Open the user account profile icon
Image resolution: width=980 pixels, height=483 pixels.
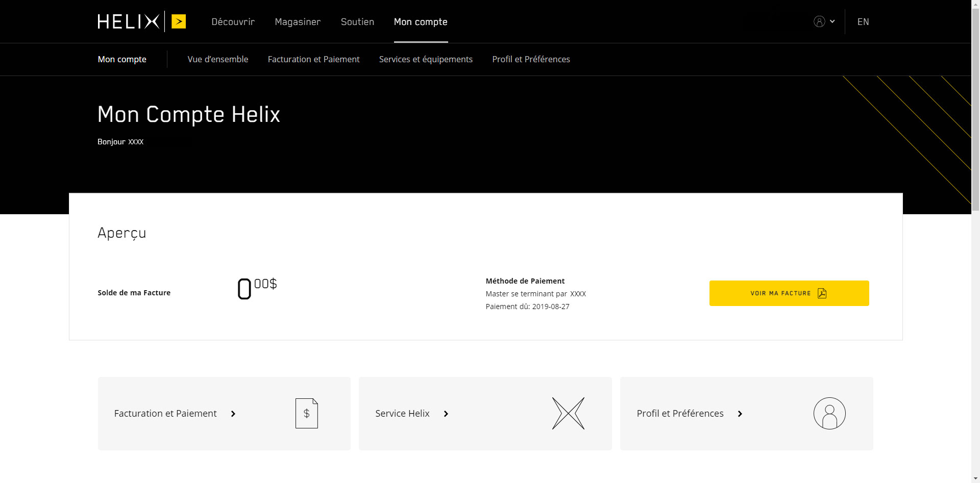[819, 21]
